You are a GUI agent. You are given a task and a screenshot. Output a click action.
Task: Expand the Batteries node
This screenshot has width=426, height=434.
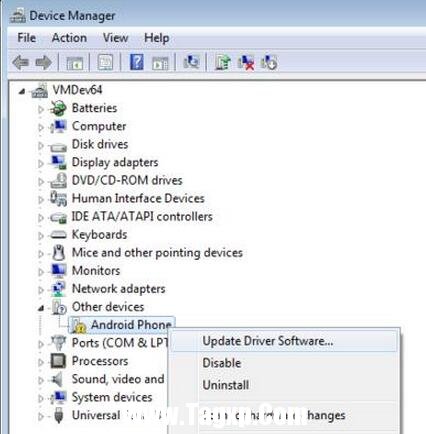click(41, 109)
